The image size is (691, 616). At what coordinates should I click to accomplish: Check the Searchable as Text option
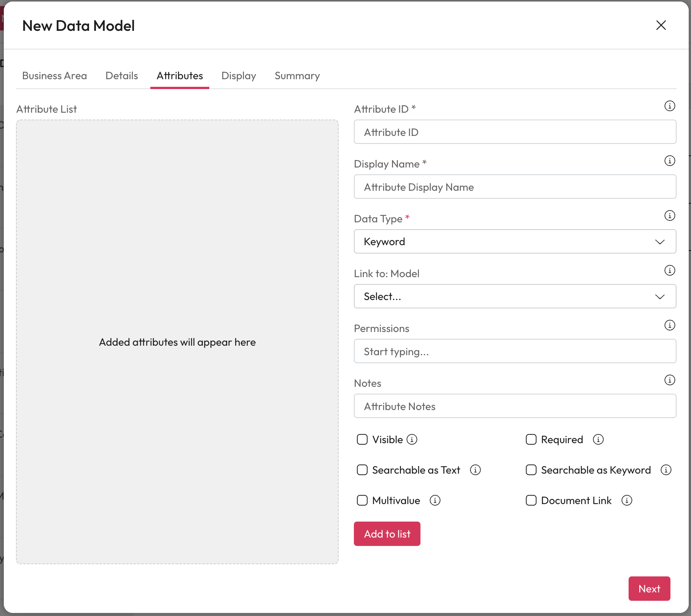pyautogui.click(x=362, y=470)
